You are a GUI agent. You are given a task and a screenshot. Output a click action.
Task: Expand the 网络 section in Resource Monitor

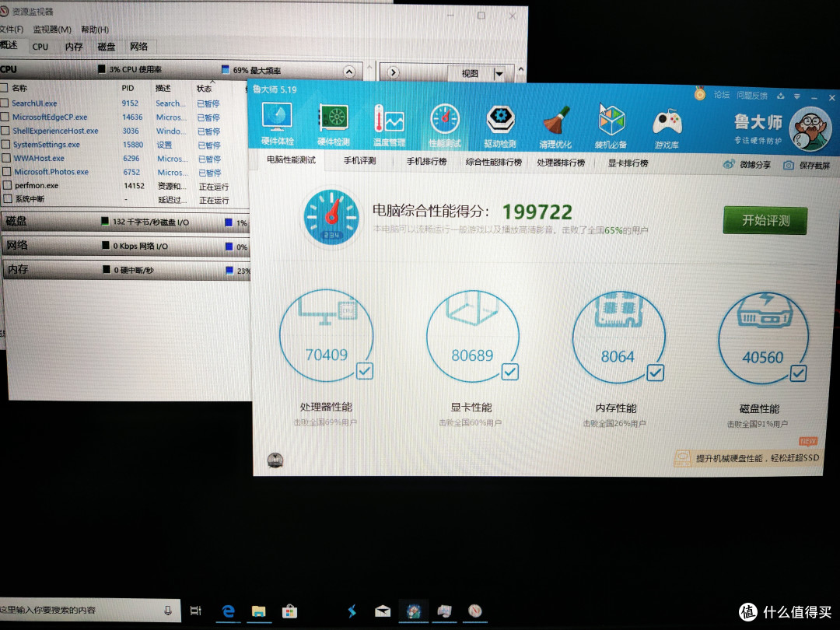(126, 245)
